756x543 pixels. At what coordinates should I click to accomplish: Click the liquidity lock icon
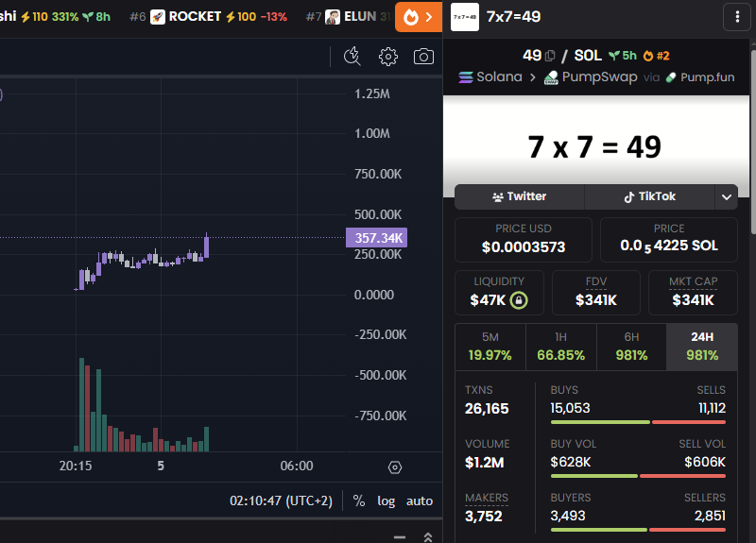519,300
